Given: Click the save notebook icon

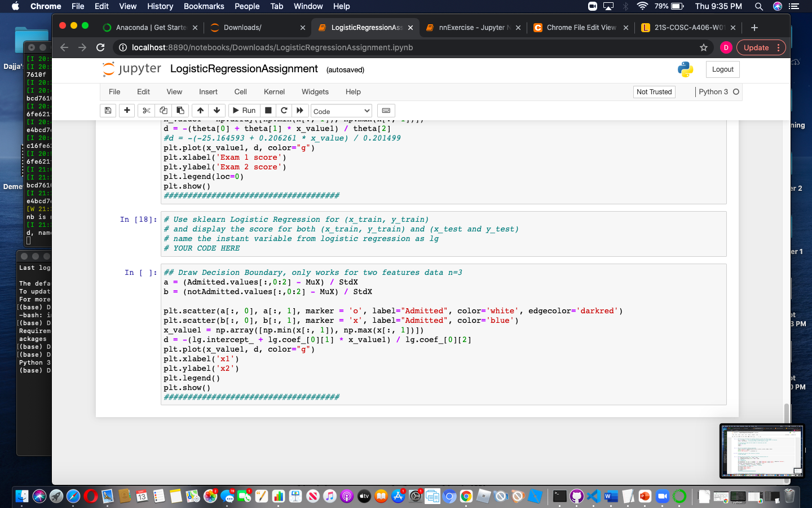Looking at the screenshot, I should [x=108, y=110].
